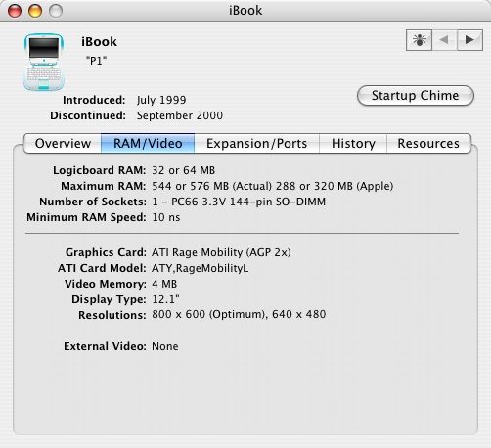Click the discontinued date "September 2000"
The width and height of the screenshot is (491, 448).
pos(180,115)
